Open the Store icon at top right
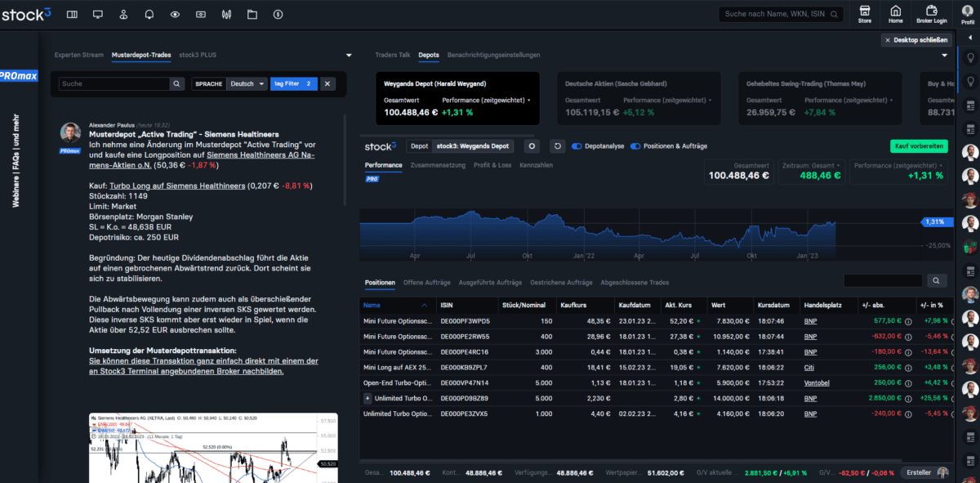Screen dimensions: 980x483 [x=864, y=13]
